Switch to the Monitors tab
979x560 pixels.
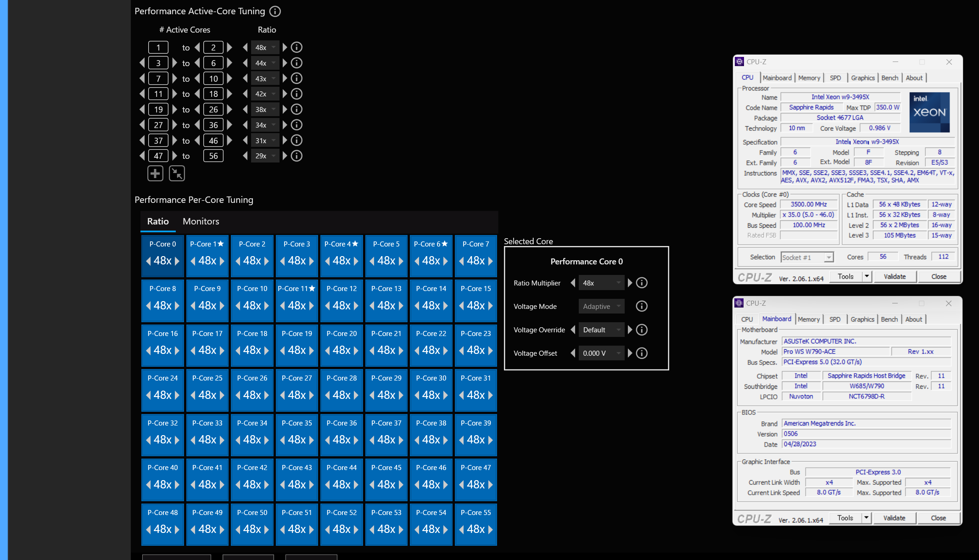[x=201, y=221]
